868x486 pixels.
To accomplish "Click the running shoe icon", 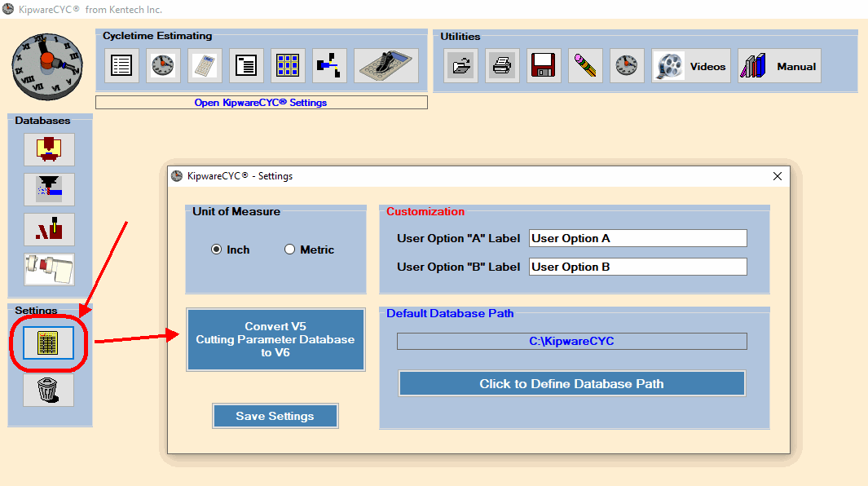I will (386, 66).
